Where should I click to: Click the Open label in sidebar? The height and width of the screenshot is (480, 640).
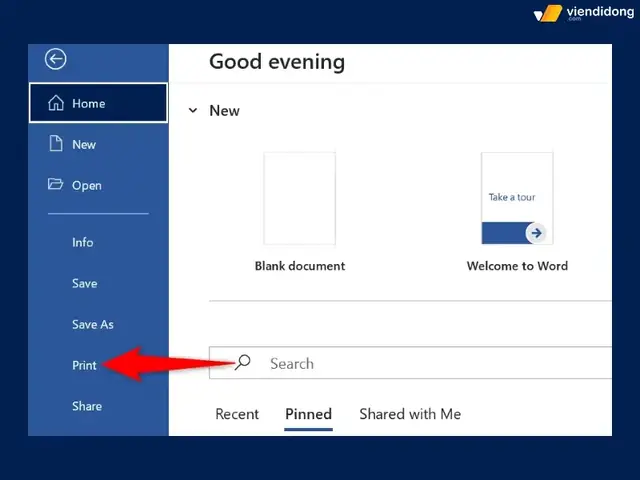(87, 186)
